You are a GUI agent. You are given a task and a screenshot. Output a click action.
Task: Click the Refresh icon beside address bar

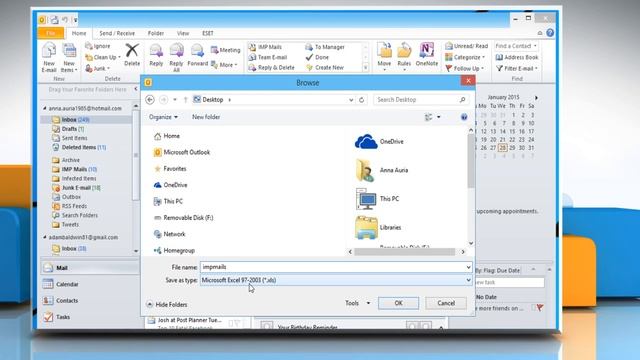coord(361,100)
